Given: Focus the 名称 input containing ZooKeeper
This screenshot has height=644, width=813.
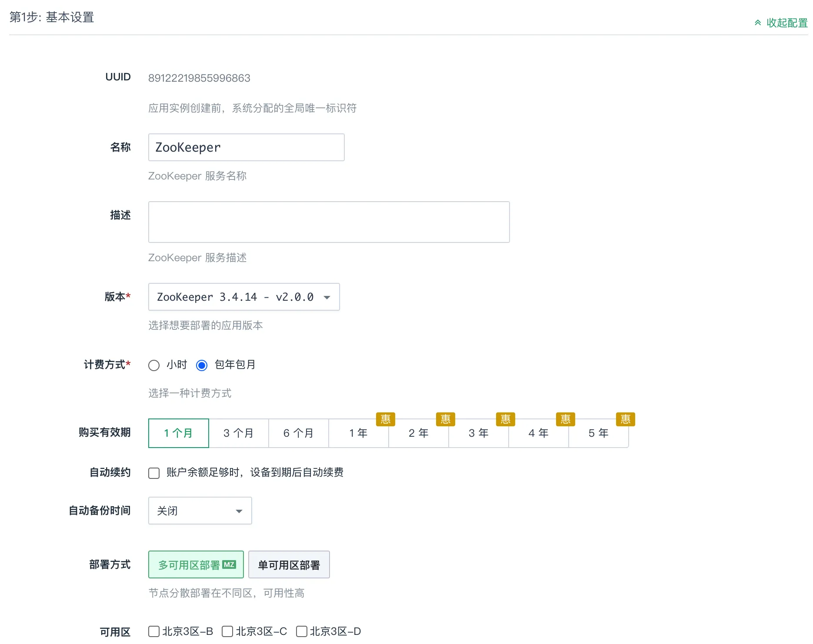Looking at the screenshot, I should (x=246, y=147).
